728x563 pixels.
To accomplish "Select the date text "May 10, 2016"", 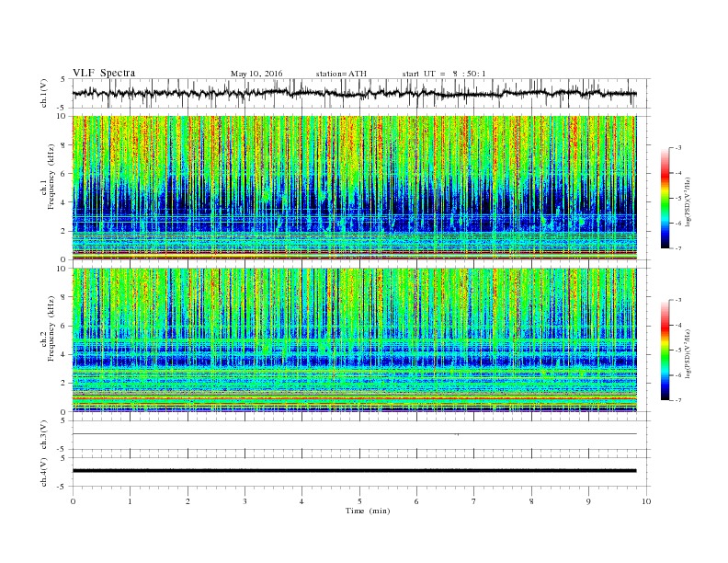I will 256,74.
